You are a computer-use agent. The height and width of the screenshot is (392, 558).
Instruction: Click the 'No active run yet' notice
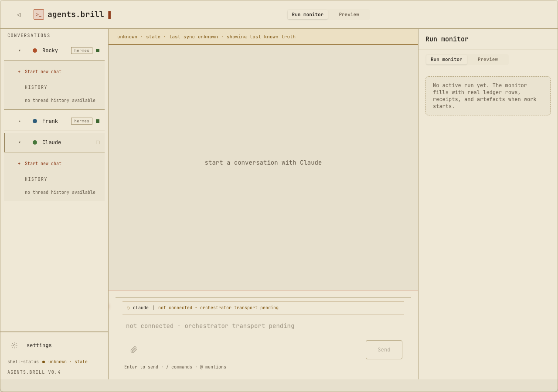pyautogui.click(x=488, y=96)
